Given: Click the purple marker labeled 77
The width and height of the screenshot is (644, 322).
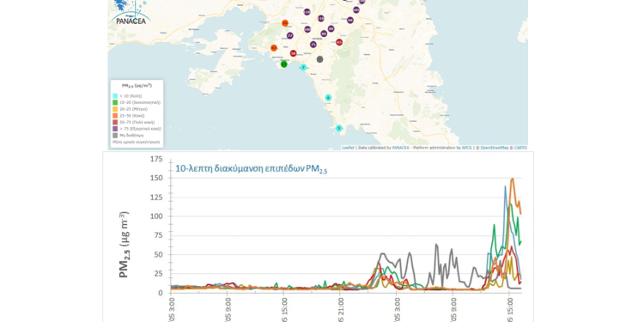Looking at the screenshot, I should click(290, 36).
